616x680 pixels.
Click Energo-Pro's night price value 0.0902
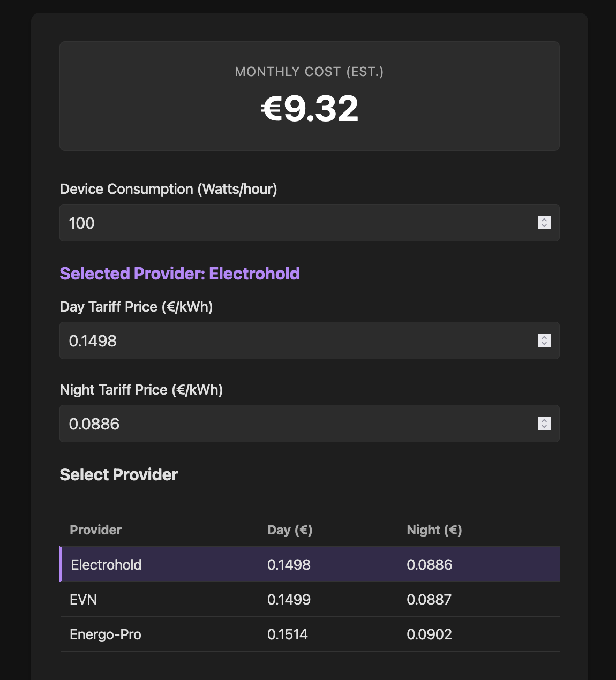click(x=430, y=634)
